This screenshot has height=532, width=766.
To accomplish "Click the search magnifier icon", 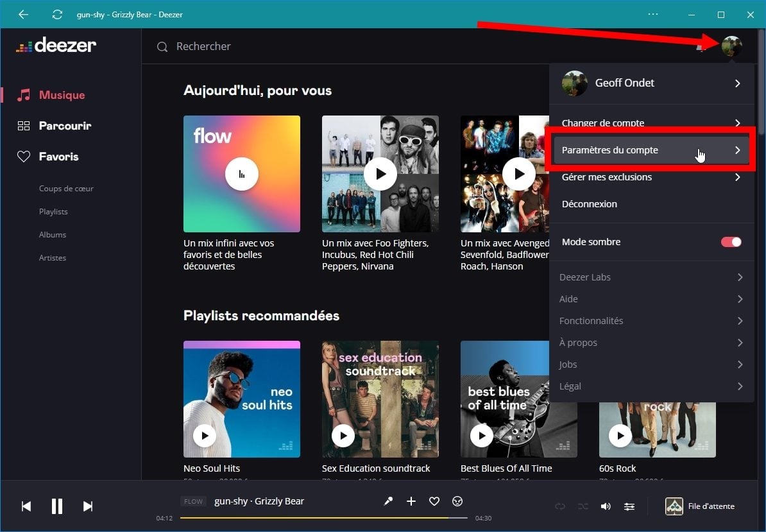I will 162,47.
